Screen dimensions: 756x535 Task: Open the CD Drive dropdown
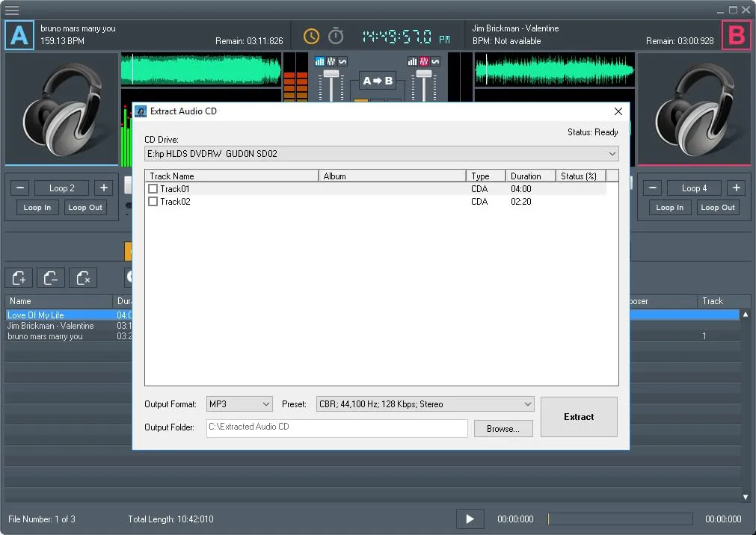(x=613, y=153)
